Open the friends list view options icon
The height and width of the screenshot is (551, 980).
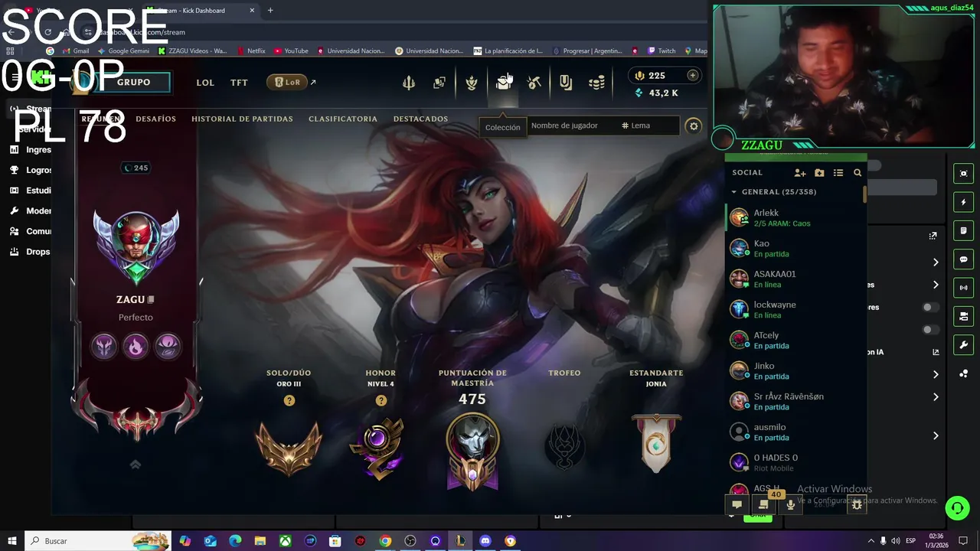tap(838, 173)
